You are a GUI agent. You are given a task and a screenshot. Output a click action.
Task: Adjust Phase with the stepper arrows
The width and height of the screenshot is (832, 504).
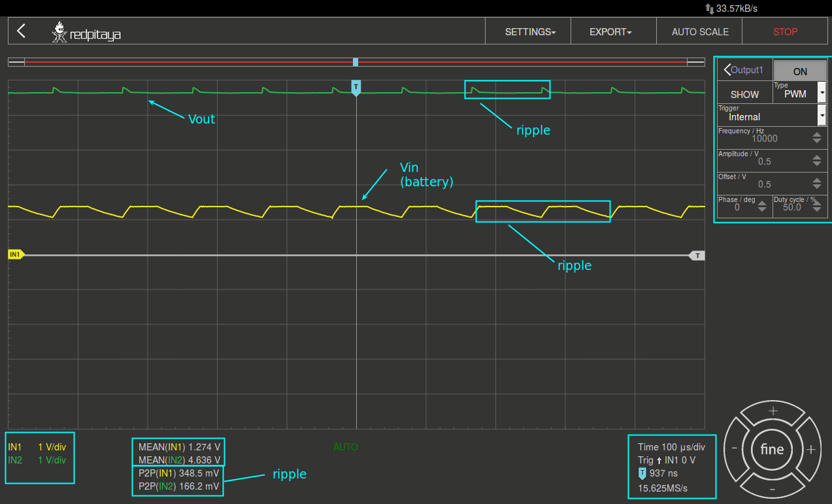(762, 207)
